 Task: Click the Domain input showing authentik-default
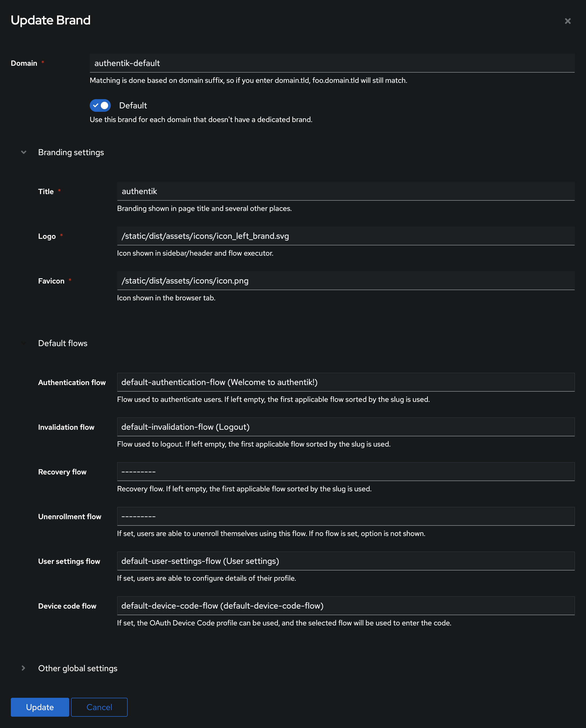coord(332,63)
